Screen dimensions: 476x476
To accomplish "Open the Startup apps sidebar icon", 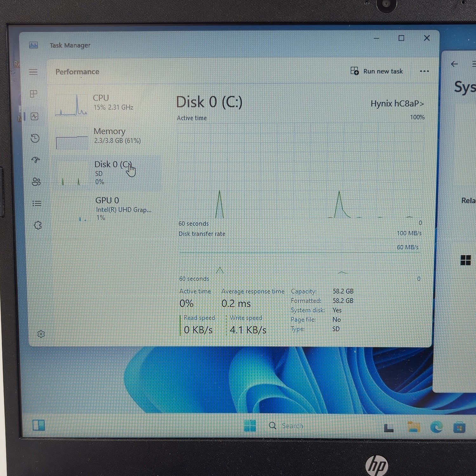I will 36,160.
